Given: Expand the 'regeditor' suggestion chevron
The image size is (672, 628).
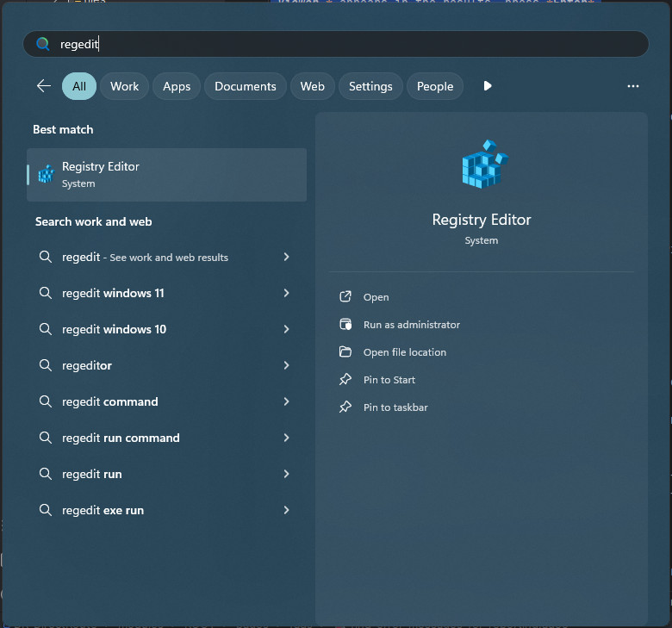Looking at the screenshot, I should (286, 365).
